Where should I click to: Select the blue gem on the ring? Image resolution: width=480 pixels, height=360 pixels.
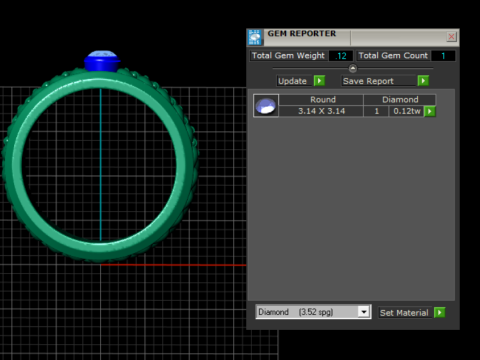[102, 61]
